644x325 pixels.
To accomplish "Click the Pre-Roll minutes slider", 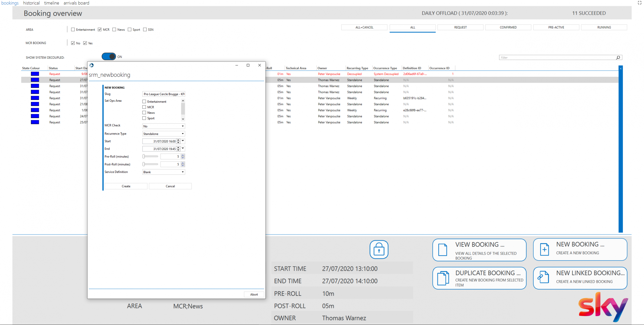I will tap(150, 156).
